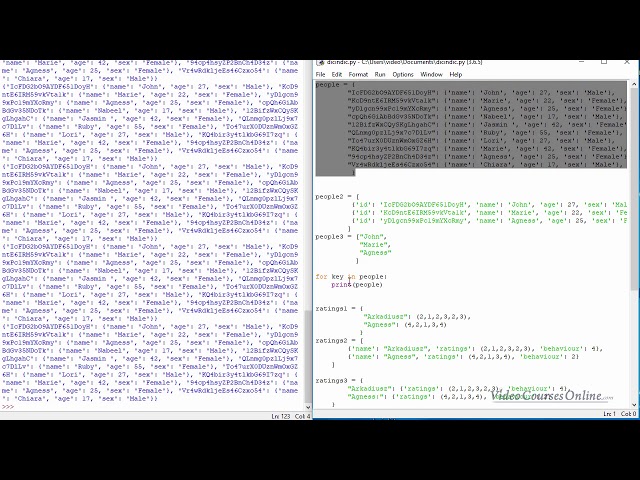Click the 'for key in people:' line
This screenshot has height=480, width=640.
[351, 277]
